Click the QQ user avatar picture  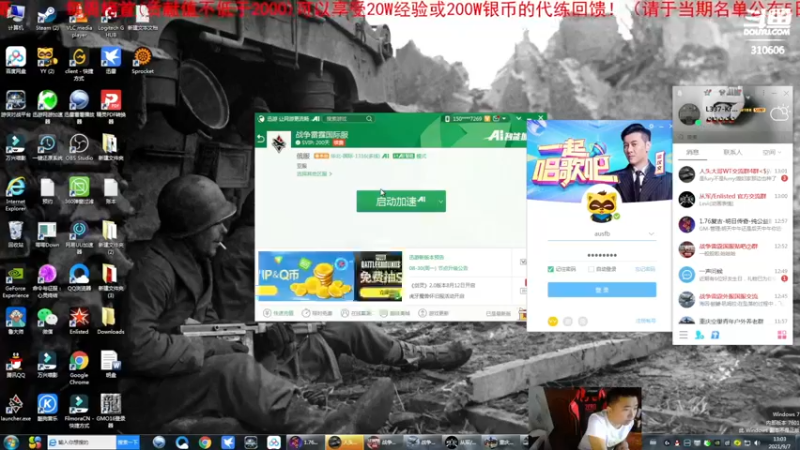click(689, 114)
